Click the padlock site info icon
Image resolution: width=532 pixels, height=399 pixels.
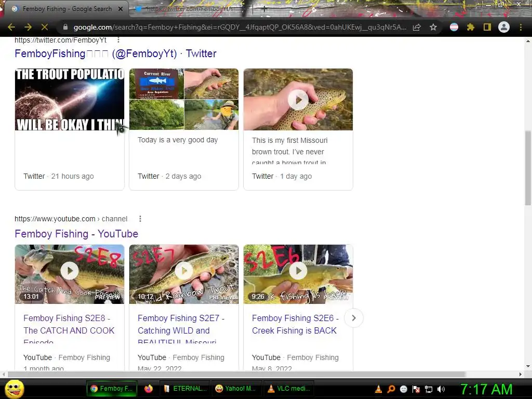pos(65,27)
